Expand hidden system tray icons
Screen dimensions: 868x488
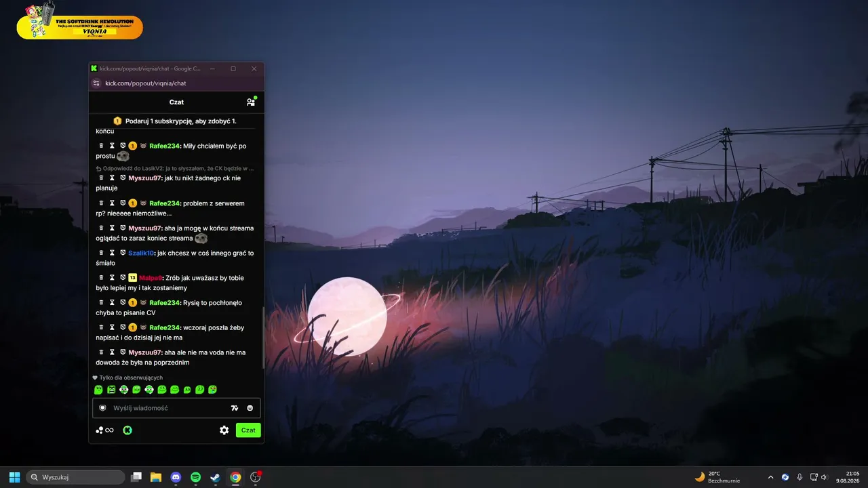(x=770, y=477)
